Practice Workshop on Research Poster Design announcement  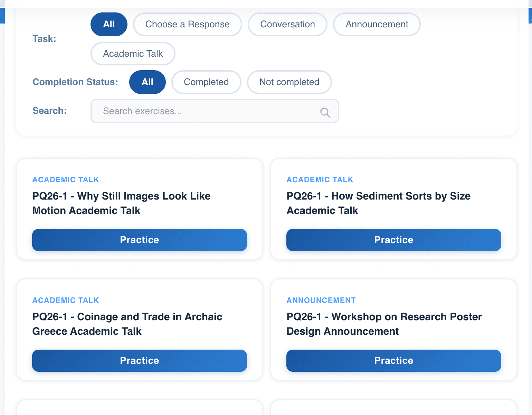pos(393,361)
